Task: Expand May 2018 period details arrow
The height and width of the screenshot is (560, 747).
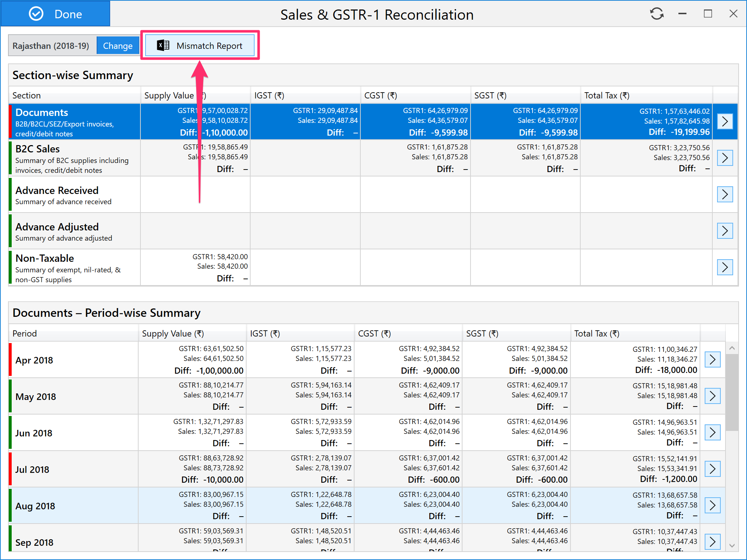Action: (x=712, y=396)
